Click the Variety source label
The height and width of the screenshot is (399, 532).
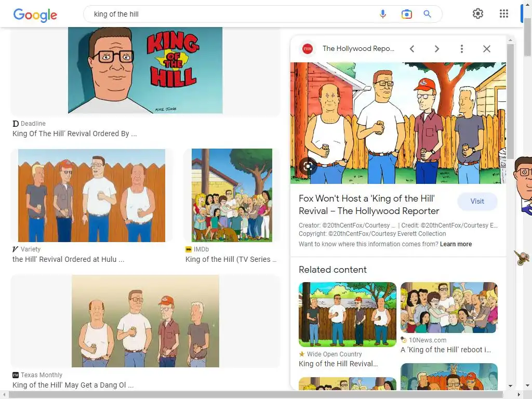(31, 249)
